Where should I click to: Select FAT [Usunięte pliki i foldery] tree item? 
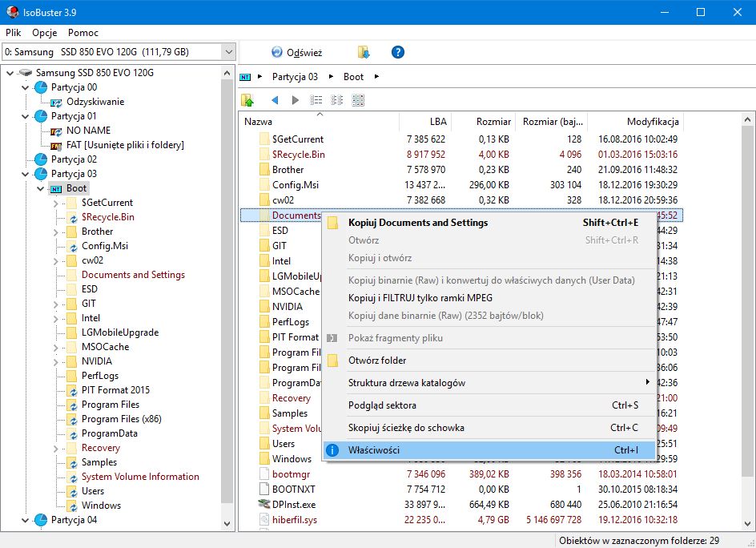tap(125, 145)
